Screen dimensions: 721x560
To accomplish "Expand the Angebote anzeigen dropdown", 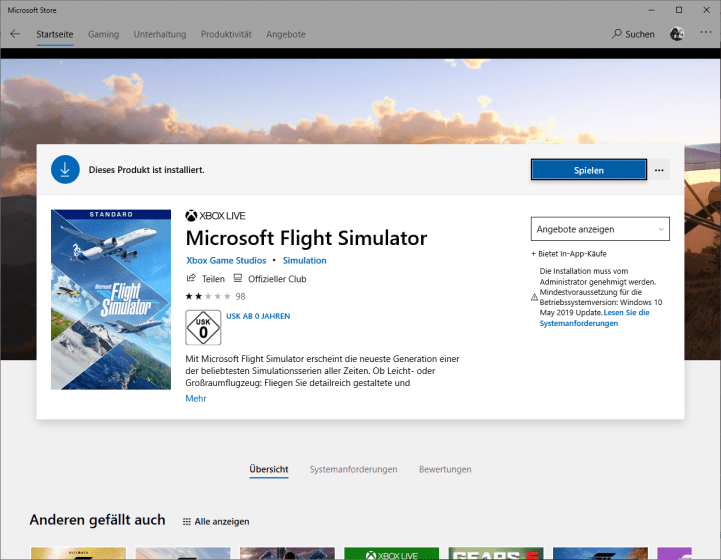I will point(600,229).
